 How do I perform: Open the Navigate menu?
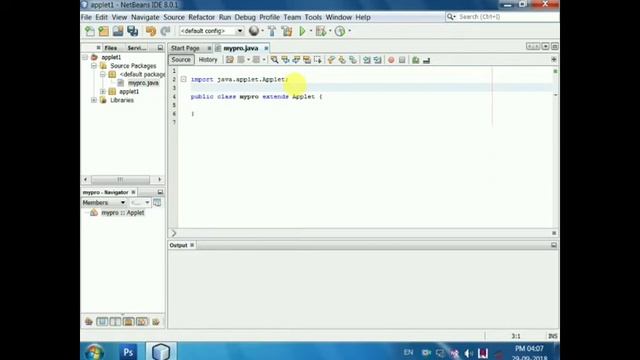[x=145, y=17]
